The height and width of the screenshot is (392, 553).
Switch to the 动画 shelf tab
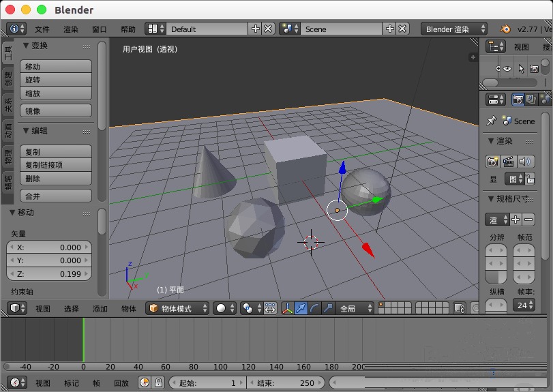[x=8, y=131]
